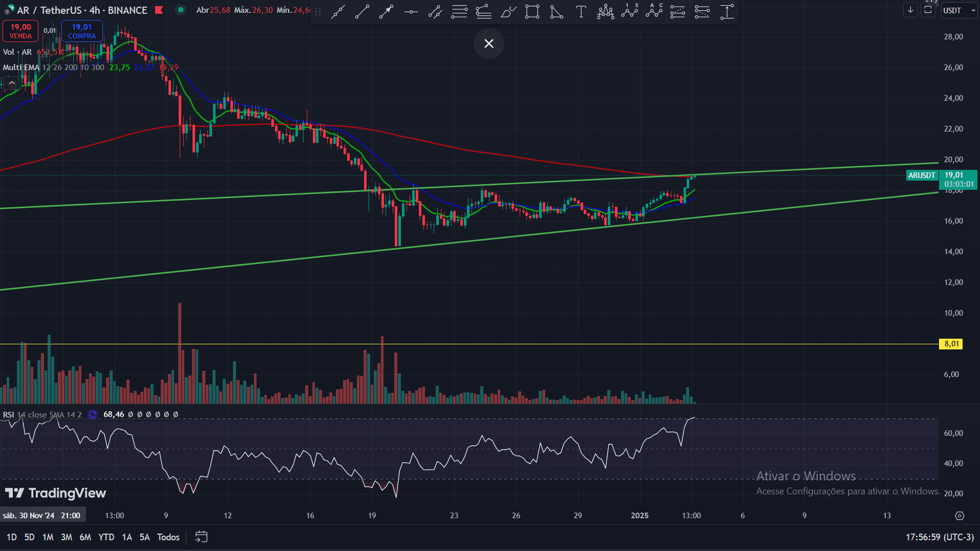The height and width of the screenshot is (551, 980).
Task: Switch range to 1M tab
Action: 48,537
